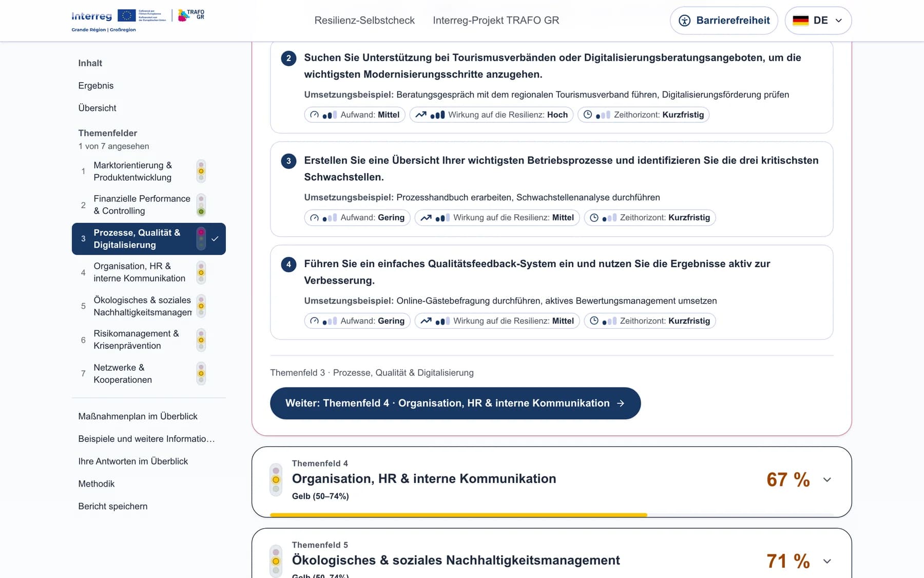Viewport: 924px width, 578px height.
Task: Click traffic light icon in Themenfeld 5 card
Action: 276,561
